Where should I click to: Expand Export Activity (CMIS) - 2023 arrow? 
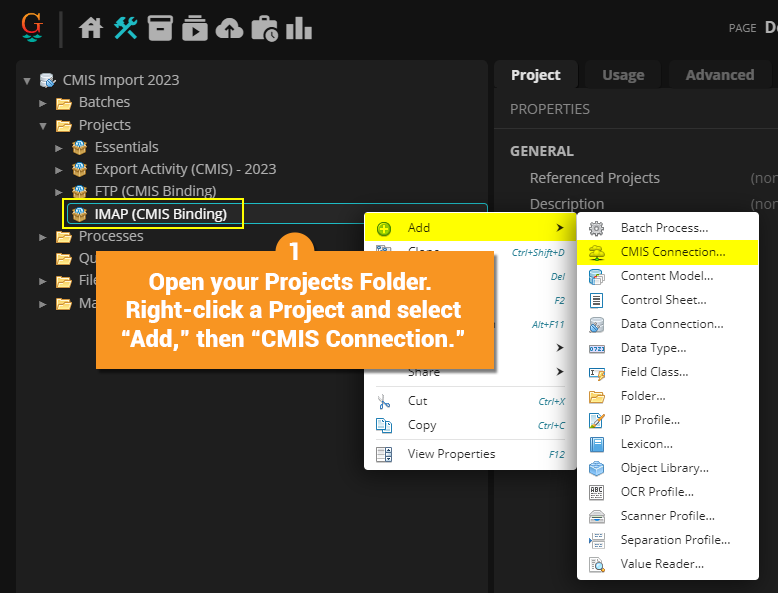click(x=59, y=170)
